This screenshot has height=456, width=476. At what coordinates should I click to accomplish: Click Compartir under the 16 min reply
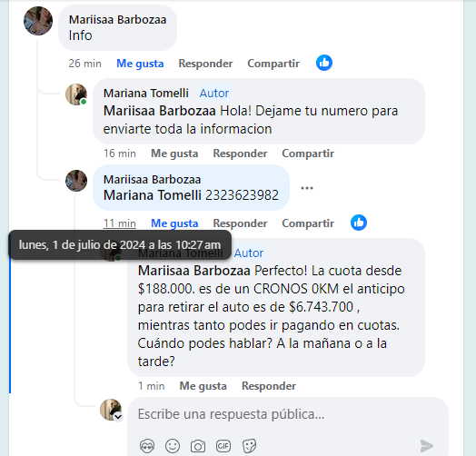tap(308, 154)
